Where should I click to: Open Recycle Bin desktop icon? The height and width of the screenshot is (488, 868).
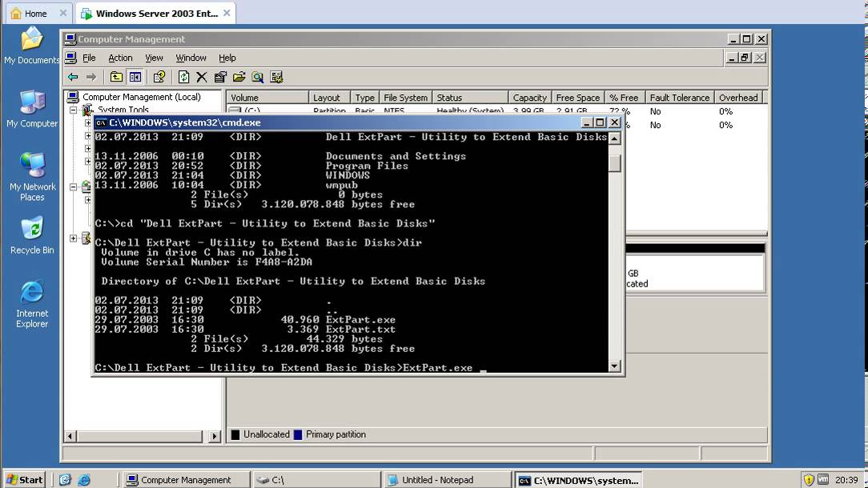[x=32, y=236]
